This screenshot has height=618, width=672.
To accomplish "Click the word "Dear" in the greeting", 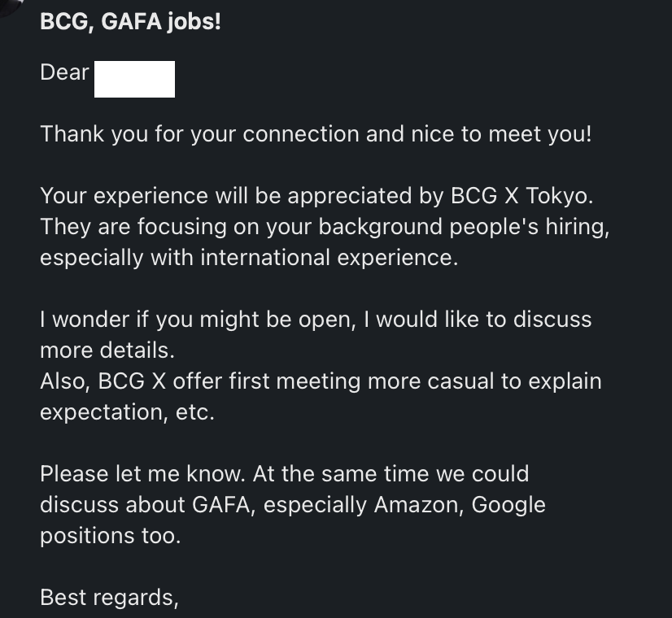I will (65, 72).
